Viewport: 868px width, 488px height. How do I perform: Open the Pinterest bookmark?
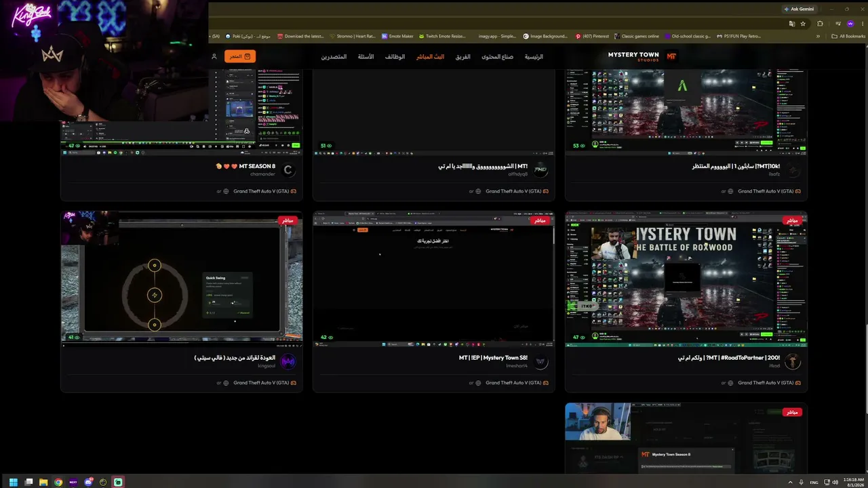click(x=591, y=36)
